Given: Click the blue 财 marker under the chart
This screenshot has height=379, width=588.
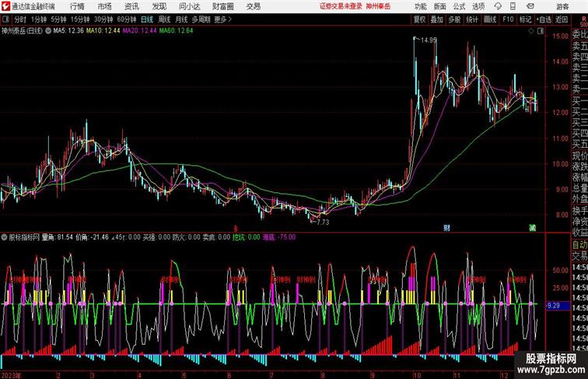Looking at the screenshot, I should pyautogui.click(x=446, y=227).
